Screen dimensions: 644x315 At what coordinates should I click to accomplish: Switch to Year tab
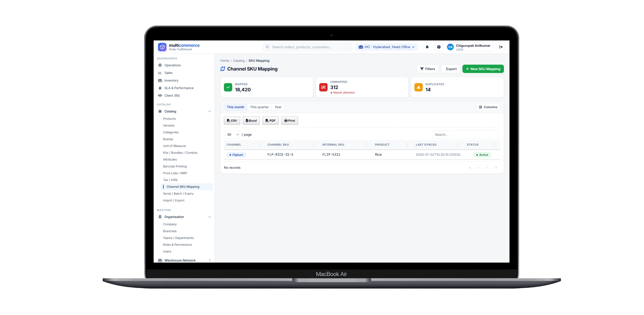point(278,107)
